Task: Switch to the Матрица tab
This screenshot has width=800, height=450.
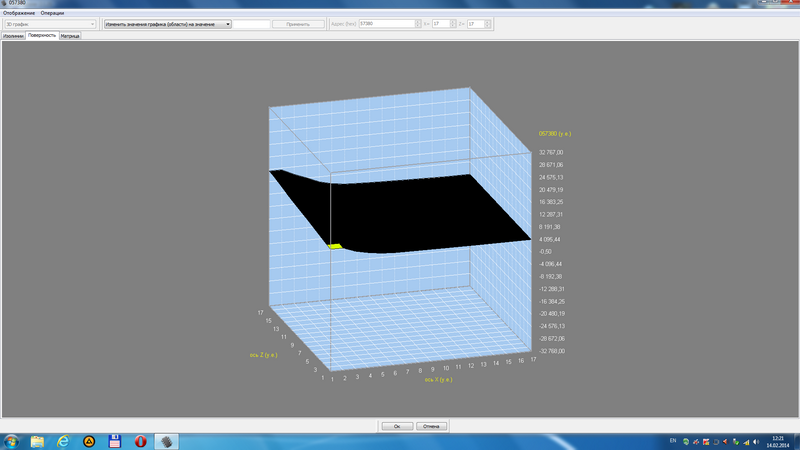Action: pos(70,35)
